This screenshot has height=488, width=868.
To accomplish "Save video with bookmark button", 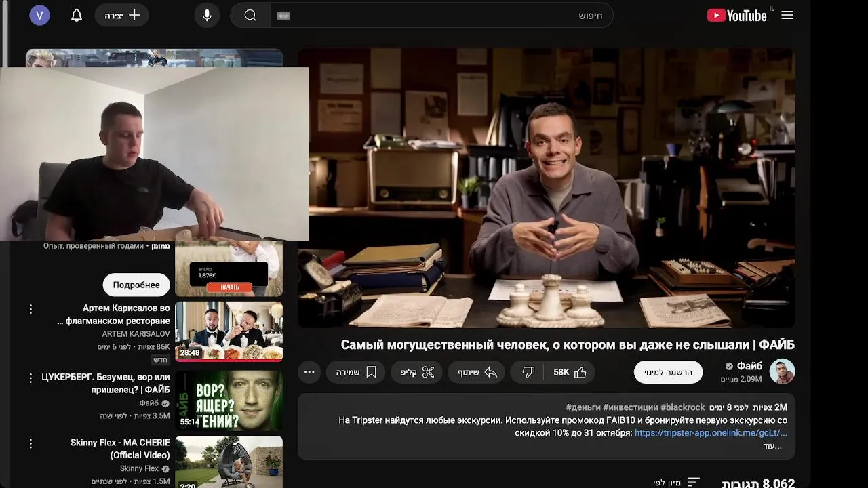I will tap(356, 372).
